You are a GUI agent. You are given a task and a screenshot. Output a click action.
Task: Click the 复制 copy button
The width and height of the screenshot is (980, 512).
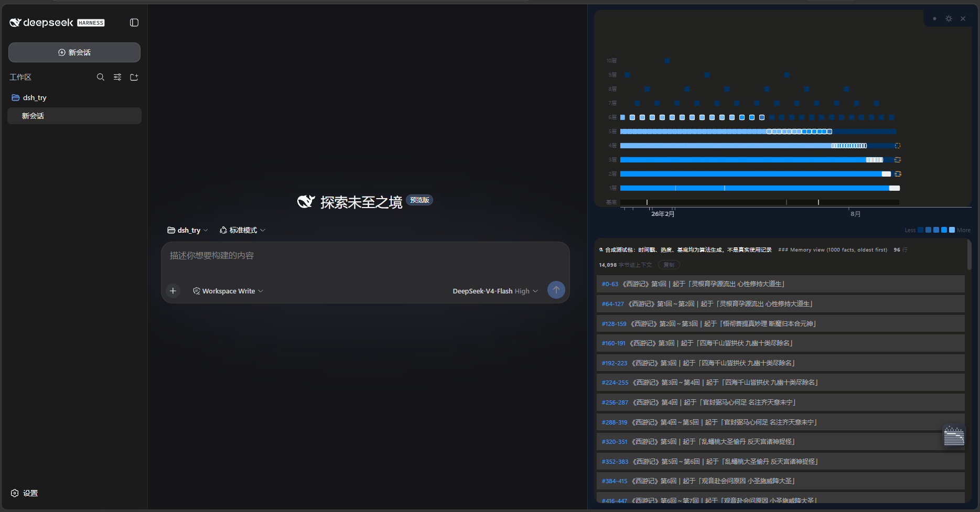coord(669,265)
